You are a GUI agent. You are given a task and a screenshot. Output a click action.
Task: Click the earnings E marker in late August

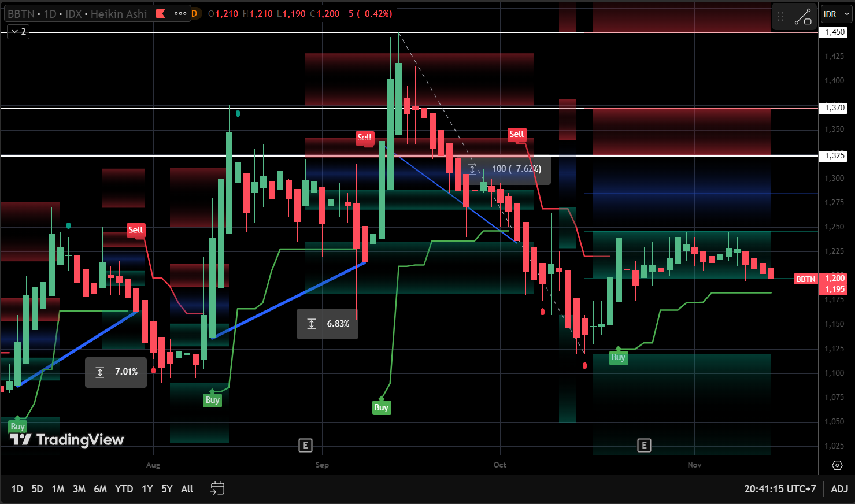pos(305,445)
